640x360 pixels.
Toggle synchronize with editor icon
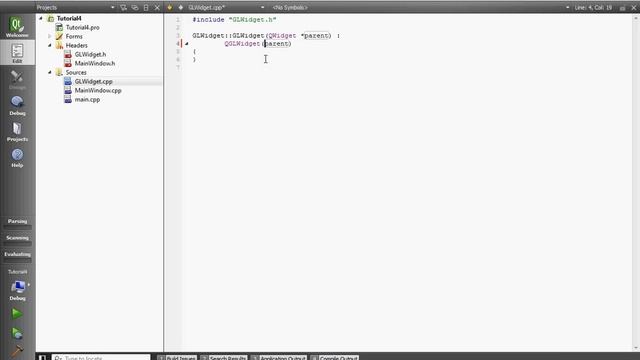click(x=135, y=7)
